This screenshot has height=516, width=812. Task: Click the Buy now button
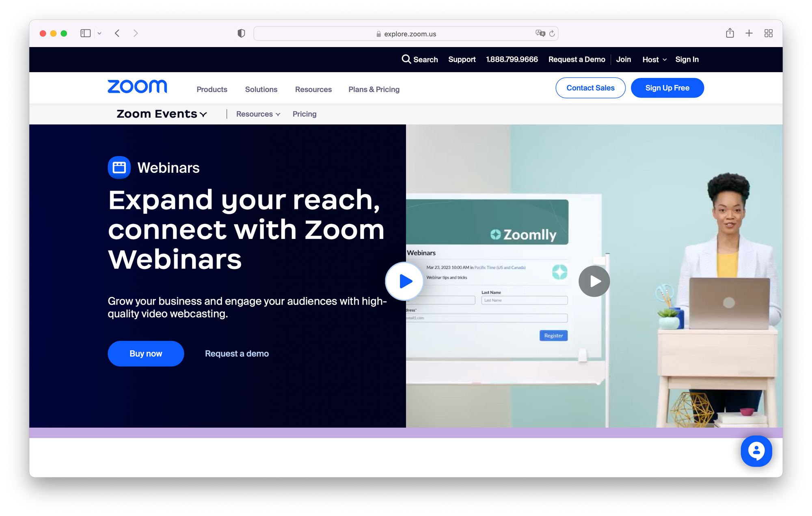146,353
